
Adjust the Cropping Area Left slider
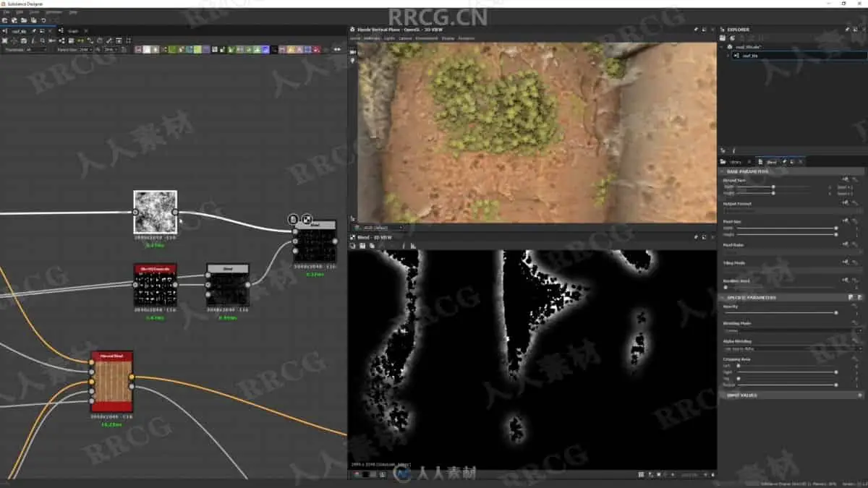(x=786, y=366)
